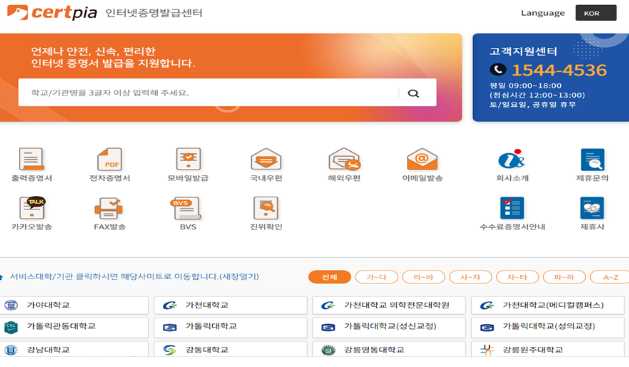This screenshot has height=367, width=629.
Task: Open the 수수료증명서안내 fee guide icon
Action: (512, 208)
